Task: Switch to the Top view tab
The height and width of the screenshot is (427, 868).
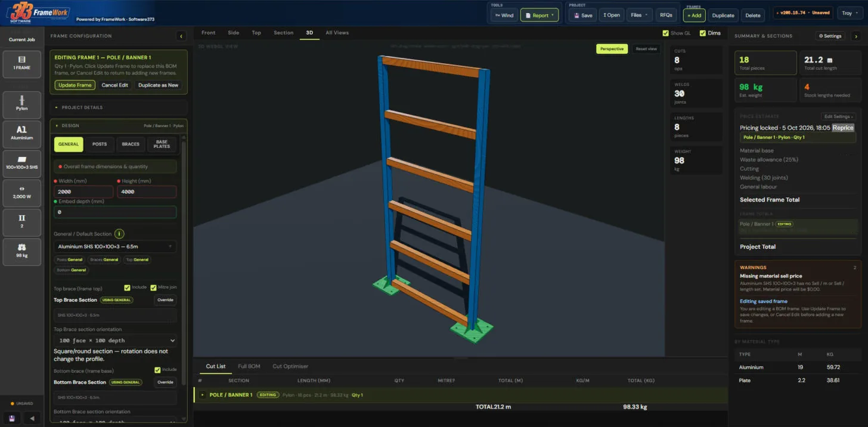Action: [x=256, y=33]
